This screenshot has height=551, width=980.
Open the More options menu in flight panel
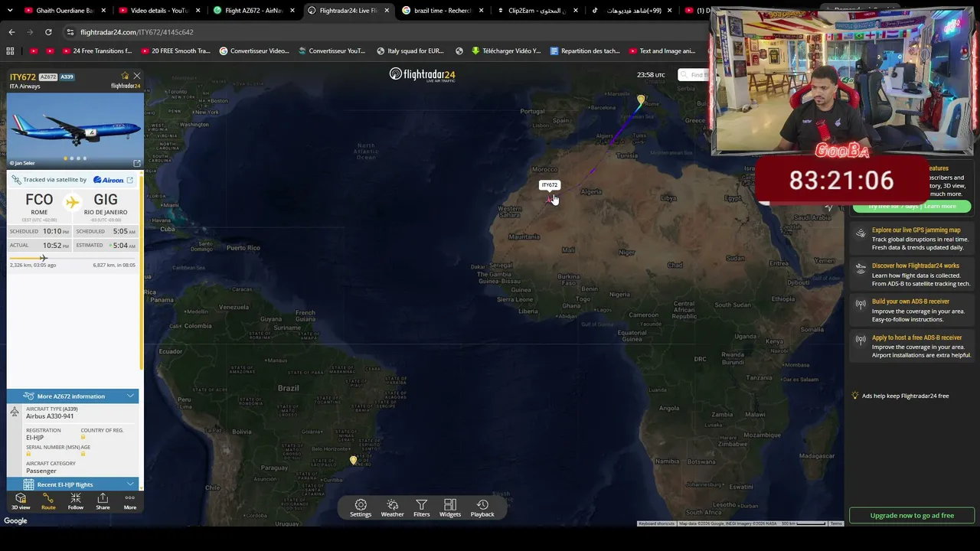point(130,502)
